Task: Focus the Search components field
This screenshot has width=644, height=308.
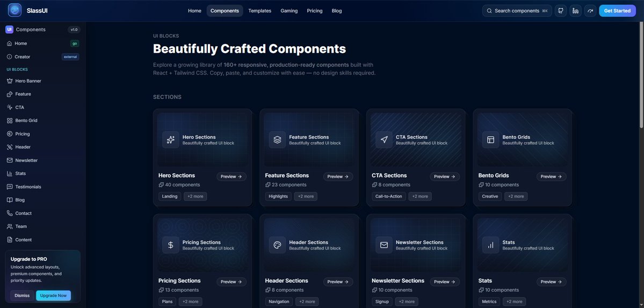Action: coord(517,11)
